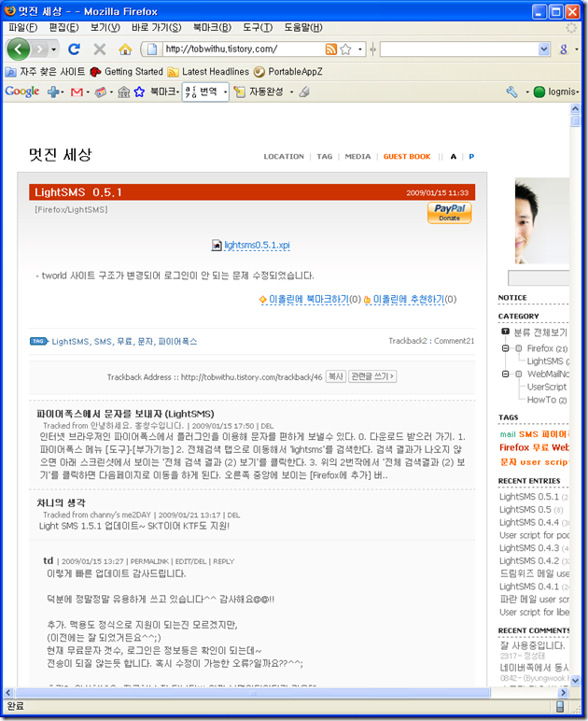Open the 보기(V) menu

coord(105,28)
